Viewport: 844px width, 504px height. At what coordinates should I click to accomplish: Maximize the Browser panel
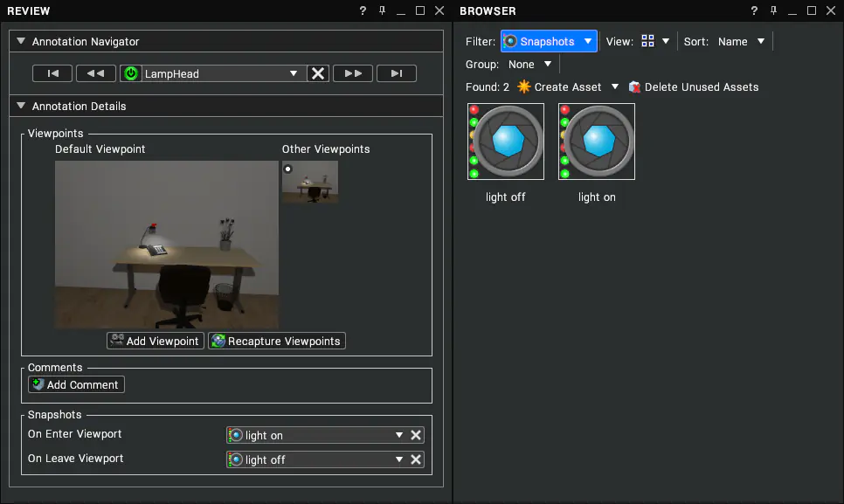(812, 10)
